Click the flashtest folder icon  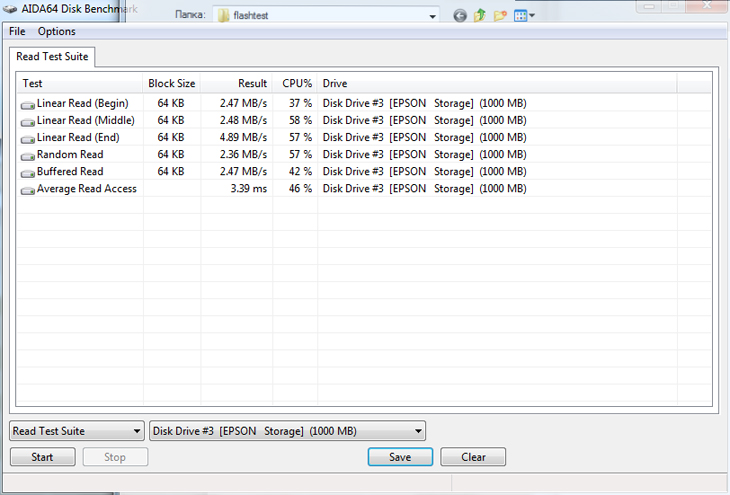[x=223, y=15]
